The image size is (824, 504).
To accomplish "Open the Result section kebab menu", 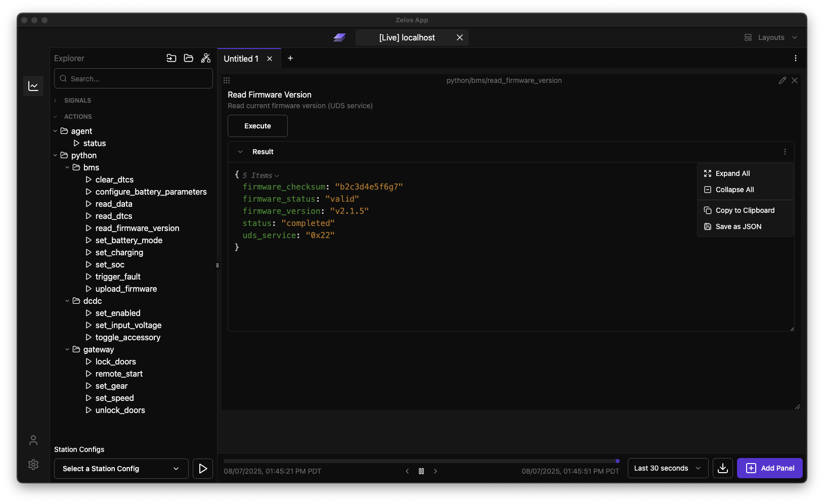I will (x=785, y=152).
